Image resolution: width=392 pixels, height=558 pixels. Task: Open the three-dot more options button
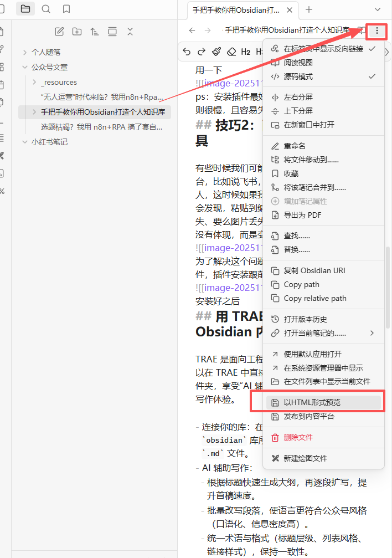[x=377, y=30]
